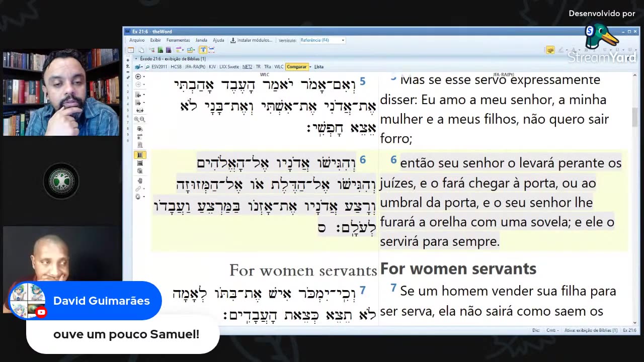Click verse 7 number in Portuguese column
This screenshot has width=644, height=362.
click(x=394, y=288)
